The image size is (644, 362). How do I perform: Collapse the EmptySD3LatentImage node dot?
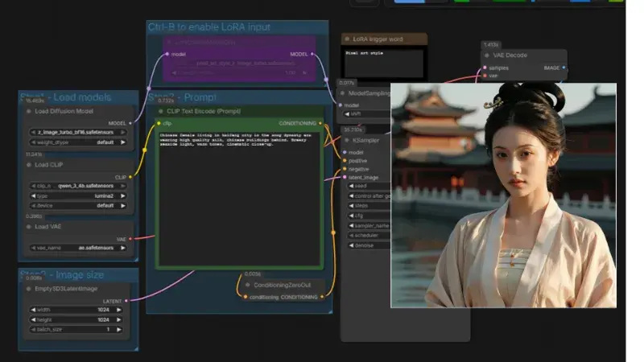coord(29,288)
